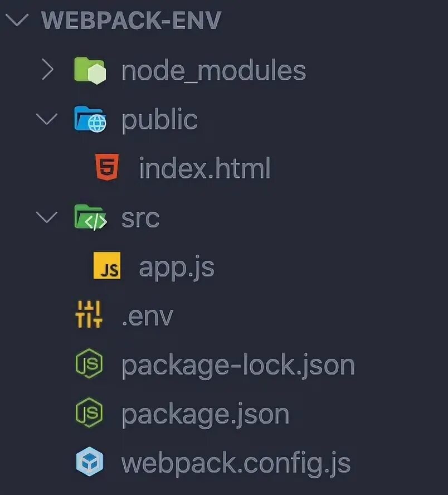Collapse the WEBPACK-ENV root chevron
The height and width of the screenshot is (495, 448).
[17, 20]
